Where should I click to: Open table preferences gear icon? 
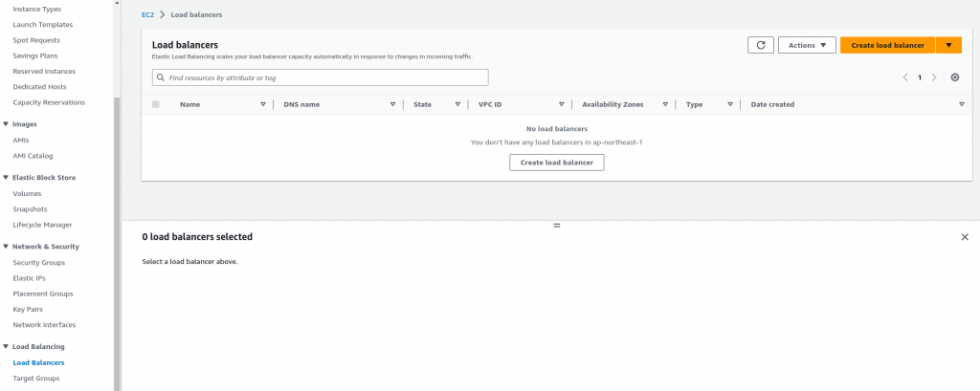[x=955, y=77]
